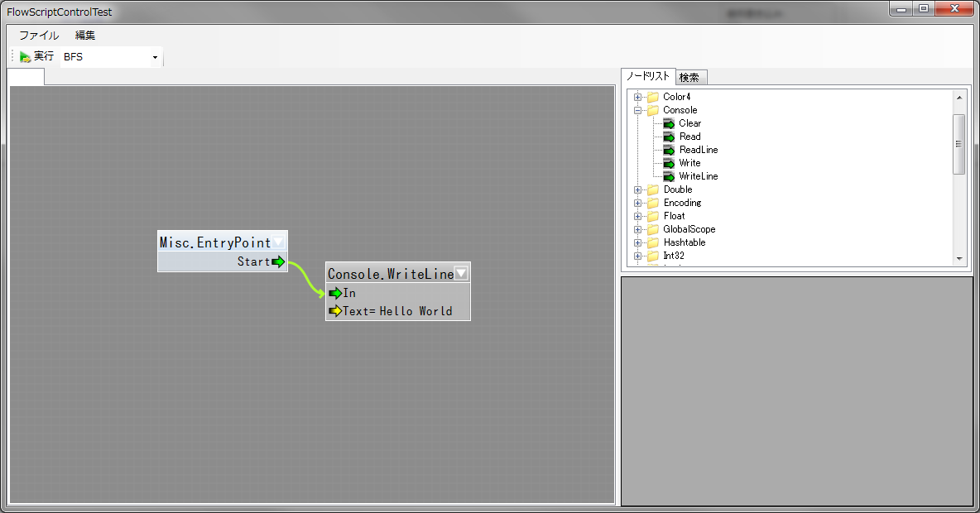Click the In input port arrow

[x=335, y=293]
